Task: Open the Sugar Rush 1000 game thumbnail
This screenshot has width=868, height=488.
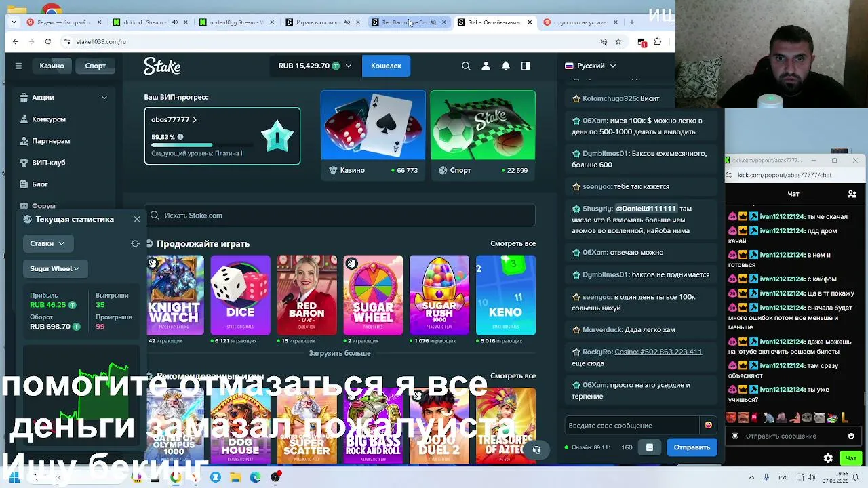Action: pyautogui.click(x=439, y=296)
